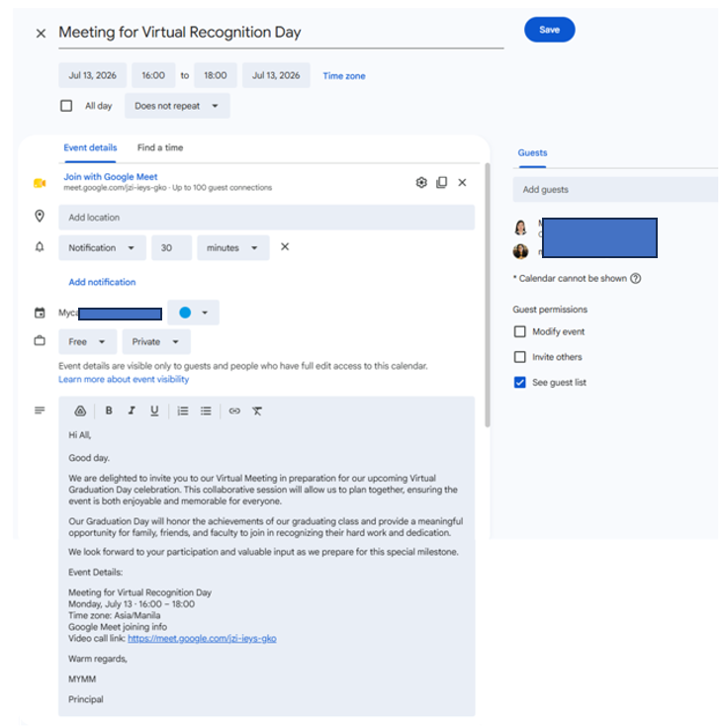Close the event editor with the X icon
This screenshot has height=728, width=721.
point(41,33)
